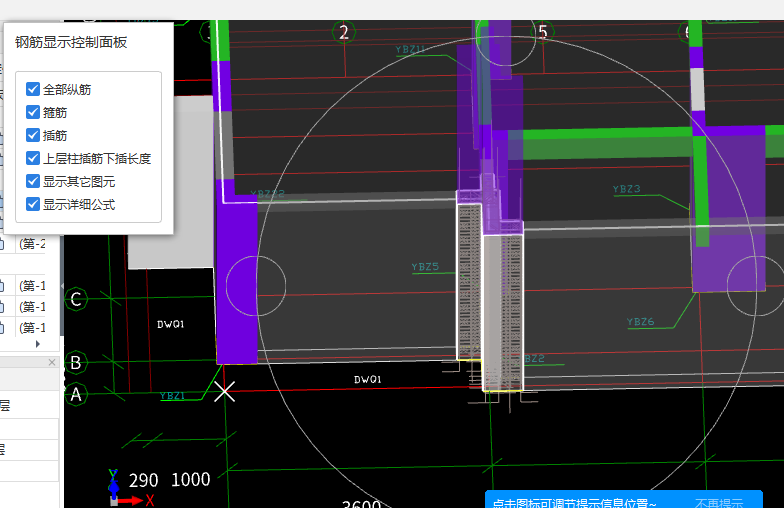Uncheck the 全部纵筋 checkbox
Image resolution: width=784 pixels, height=508 pixels.
33,90
